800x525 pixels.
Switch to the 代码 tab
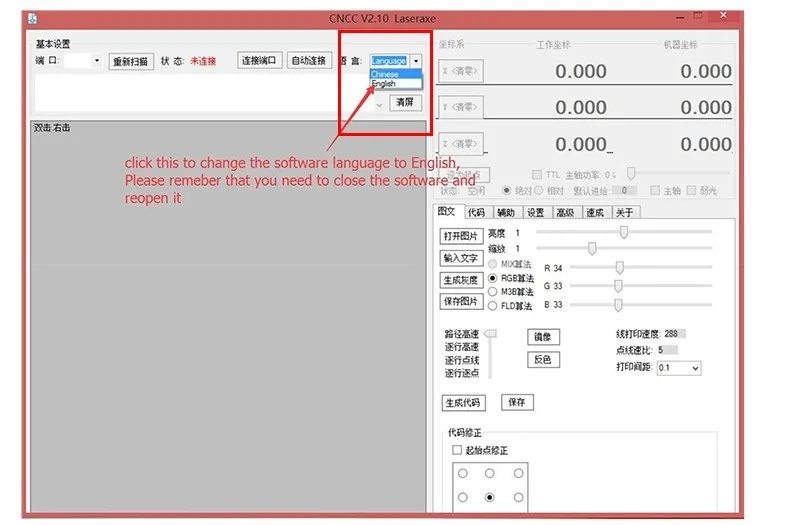(x=477, y=212)
